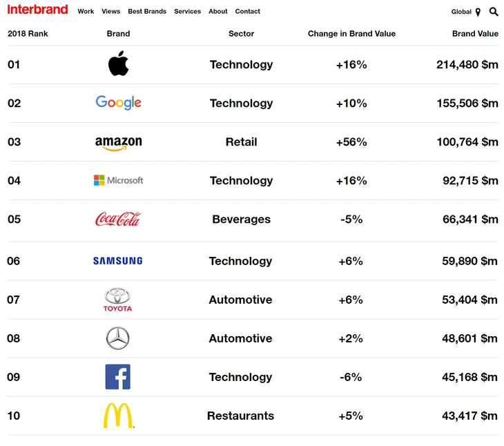Click the McDonald's golden arches logo
The width and height of the screenshot is (504, 446).
118,416
